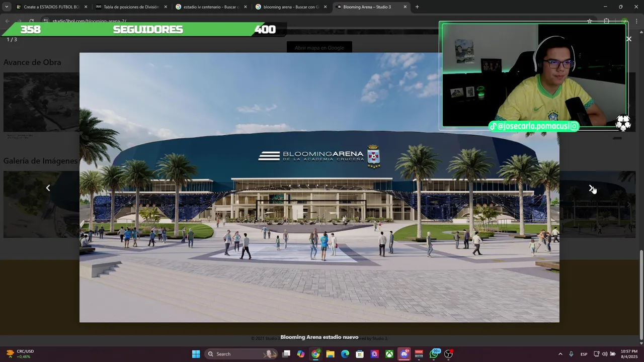Open Voicemeeter from the taskbar
This screenshot has width=644, height=362.
(x=419, y=354)
